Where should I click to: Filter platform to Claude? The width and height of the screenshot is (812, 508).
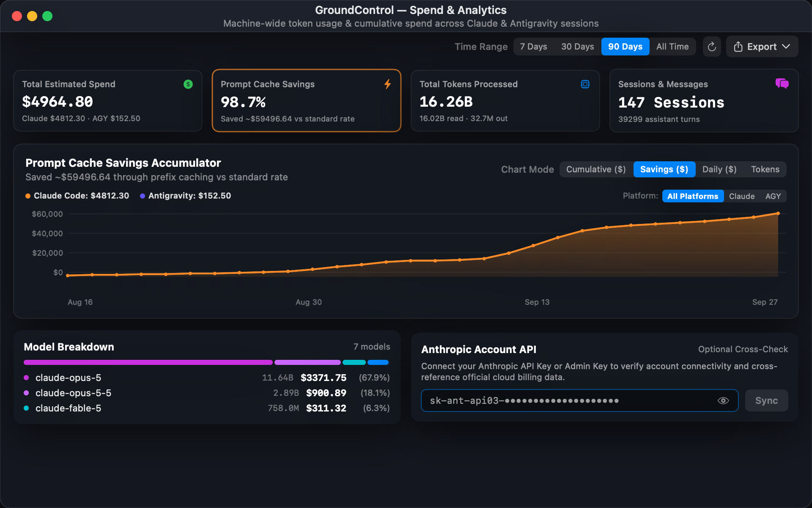click(742, 196)
